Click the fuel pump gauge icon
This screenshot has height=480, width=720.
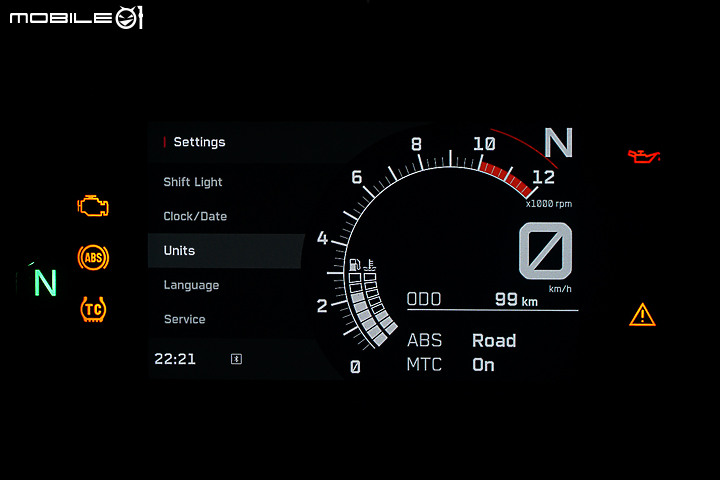355,265
